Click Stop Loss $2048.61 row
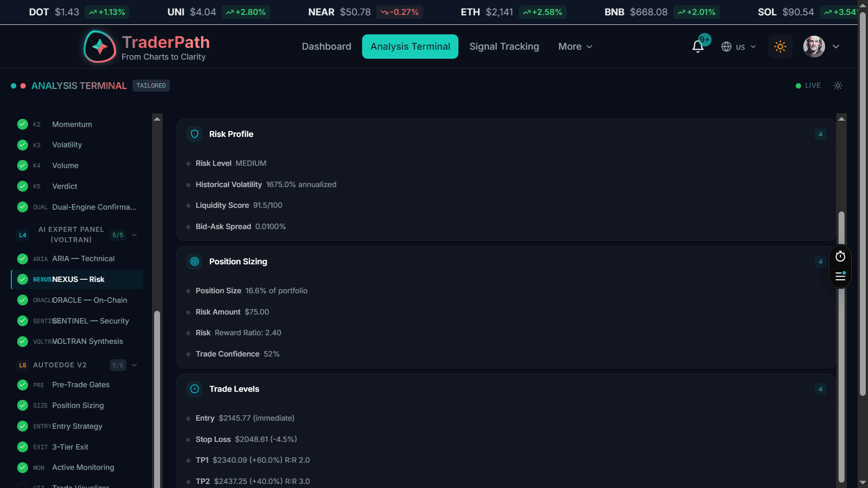This screenshot has width=868, height=488. (x=506, y=439)
